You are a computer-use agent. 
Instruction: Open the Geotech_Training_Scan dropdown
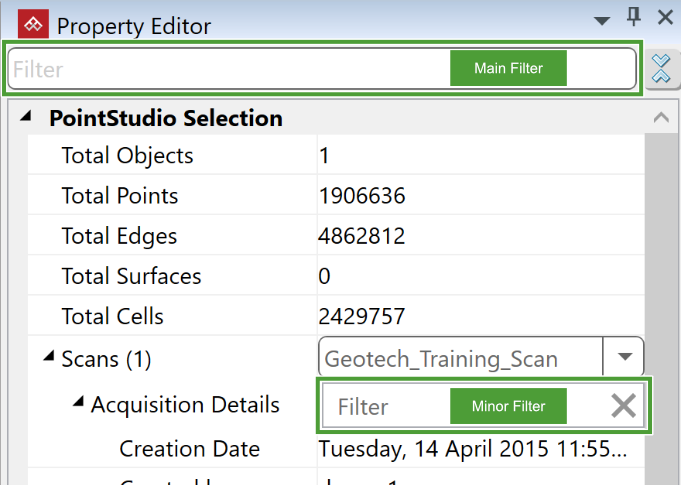(625, 357)
